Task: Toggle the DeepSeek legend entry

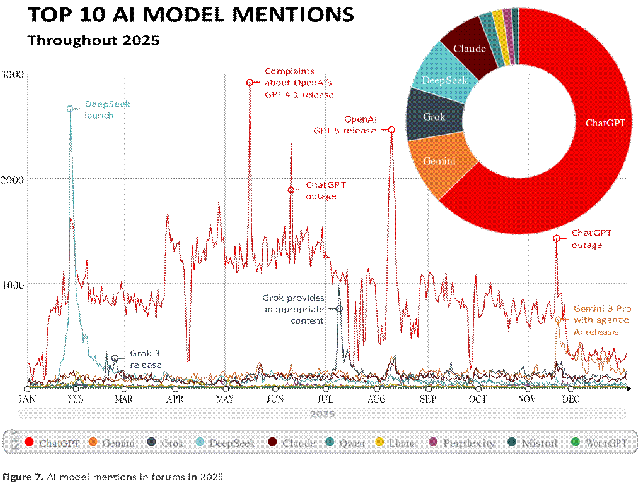Action: click(225, 443)
